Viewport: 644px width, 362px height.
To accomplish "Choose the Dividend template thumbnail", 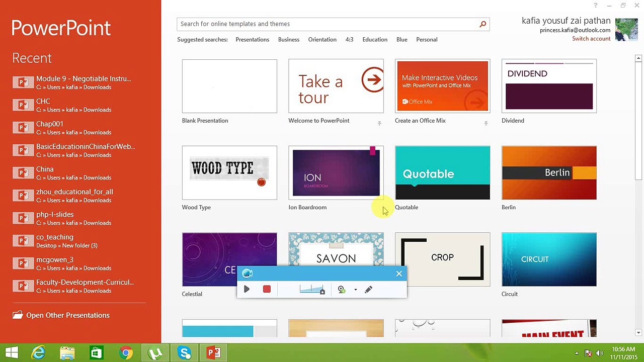I will pyautogui.click(x=549, y=86).
